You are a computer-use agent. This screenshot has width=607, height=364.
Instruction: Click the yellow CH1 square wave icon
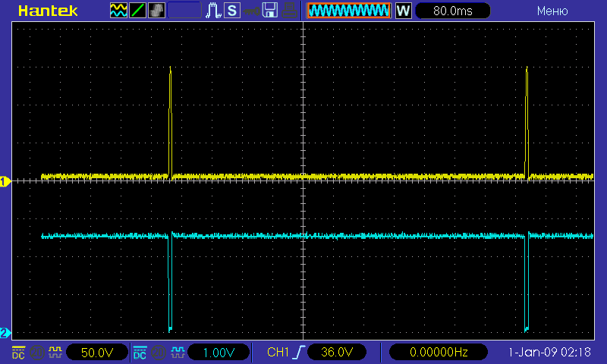55,353
